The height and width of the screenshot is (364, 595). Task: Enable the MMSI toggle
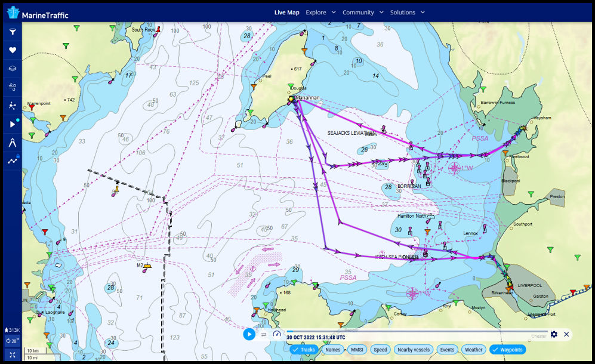click(357, 350)
